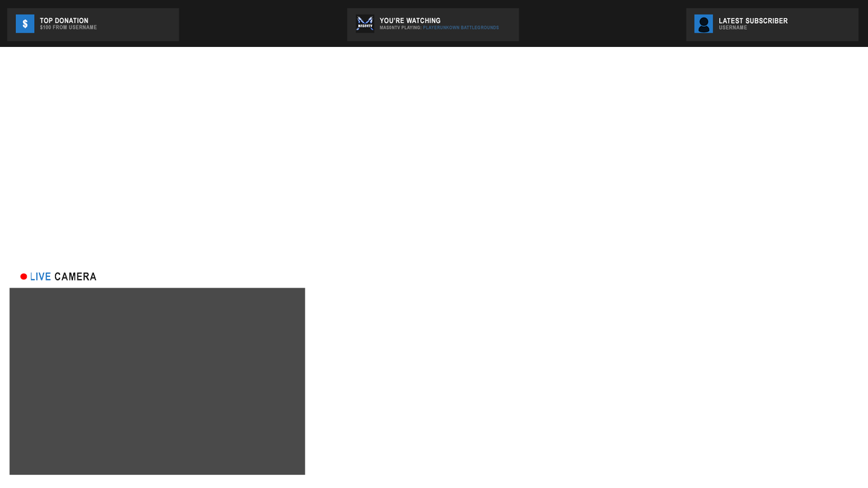The image size is (868, 488).
Task: Select the "LATEST SUBSCRIBER" heading text
Action: [x=753, y=21]
